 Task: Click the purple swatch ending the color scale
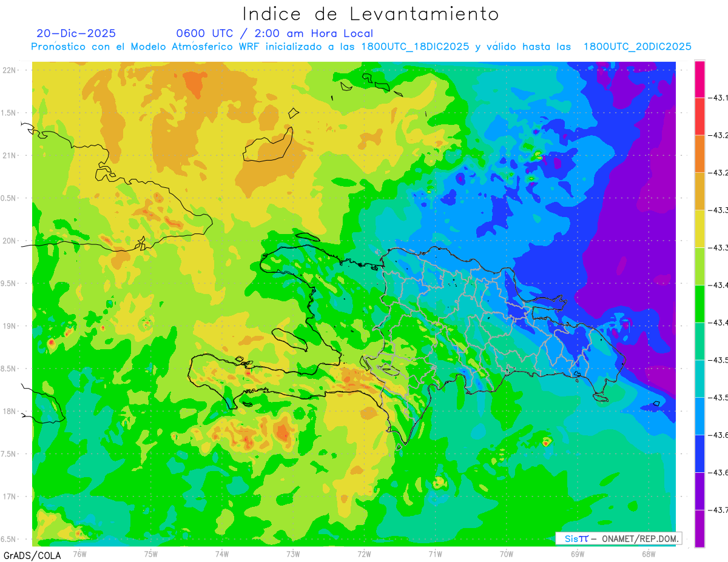(x=699, y=529)
